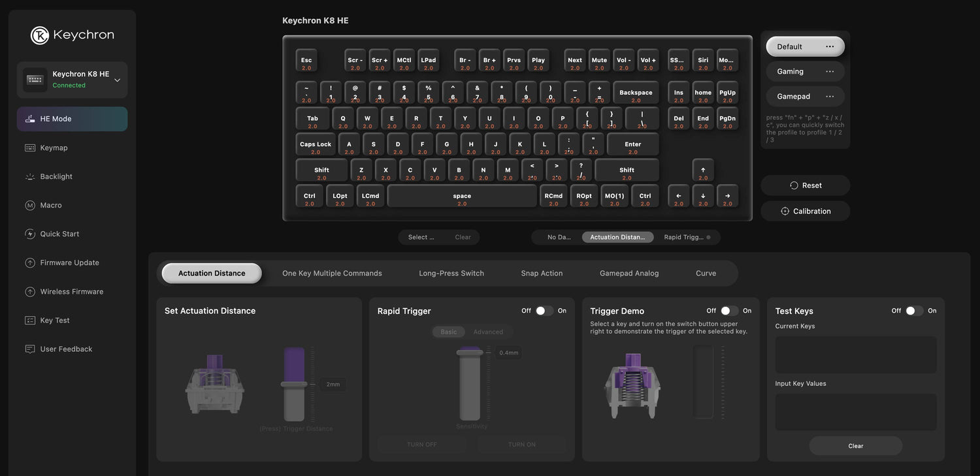Click the Key Test sidebar icon
Viewport: 980px width, 476px height.
pyautogui.click(x=30, y=320)
